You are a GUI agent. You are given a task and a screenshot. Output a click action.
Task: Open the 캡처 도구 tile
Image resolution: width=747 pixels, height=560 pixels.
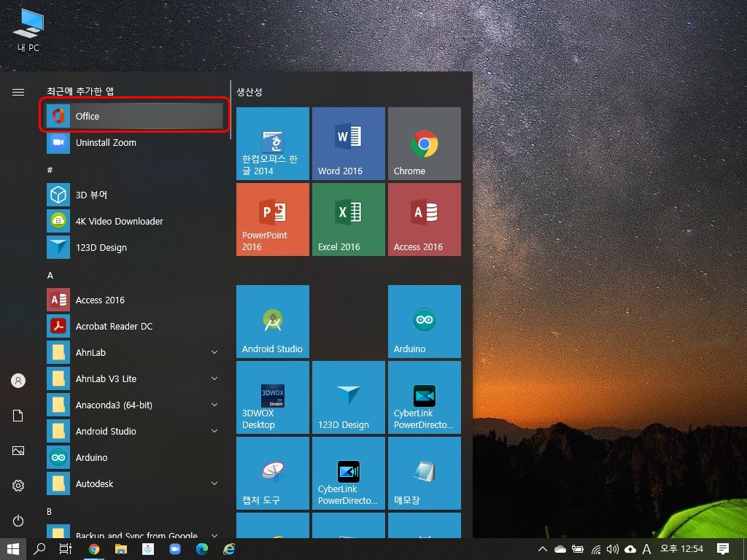point(273,473)
